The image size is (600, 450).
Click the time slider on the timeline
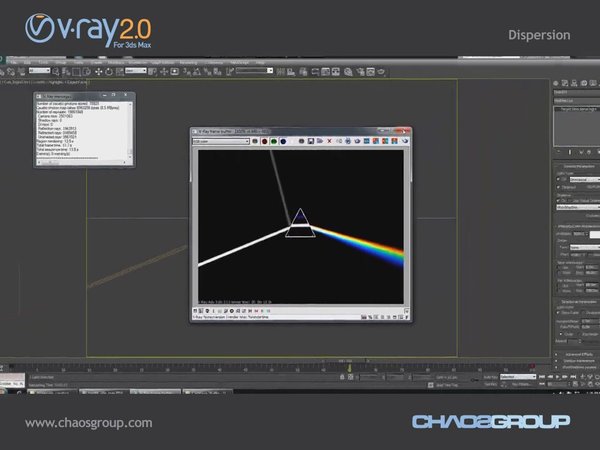click(x=345, y=361)
